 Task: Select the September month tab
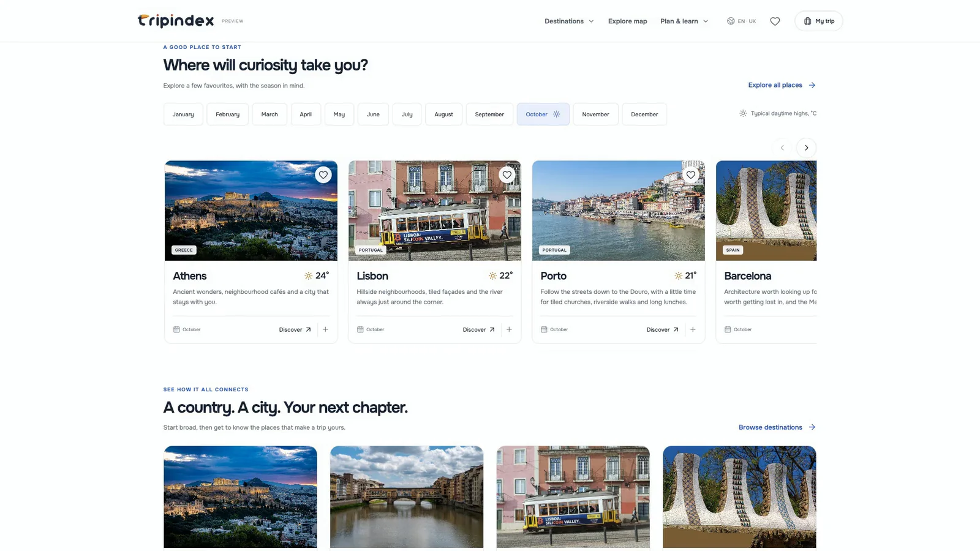[x=489, y=114]
